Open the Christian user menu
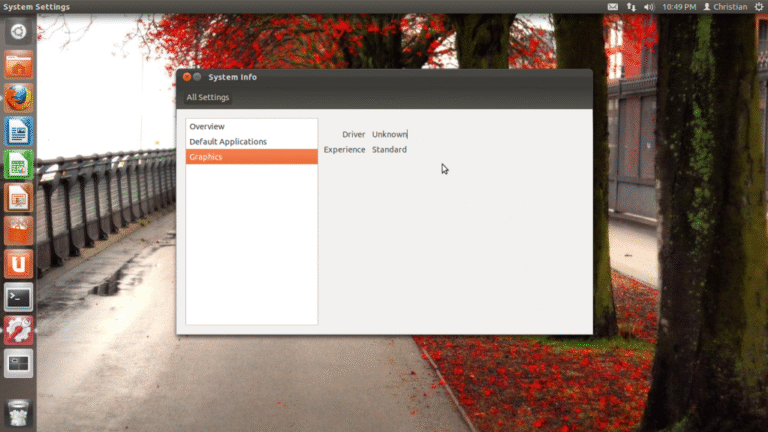Image resolution: width=768 pixels, height=432 pixels. tap(725, 7)
